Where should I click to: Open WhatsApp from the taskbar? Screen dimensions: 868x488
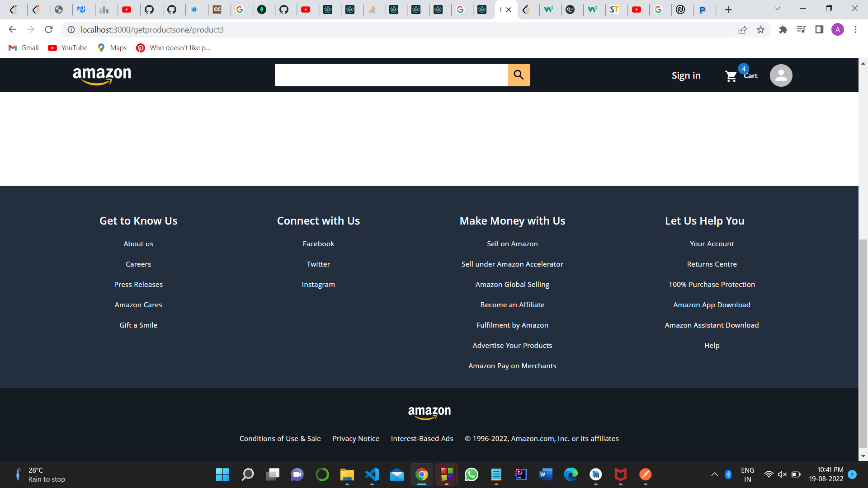tap(471, 475)
